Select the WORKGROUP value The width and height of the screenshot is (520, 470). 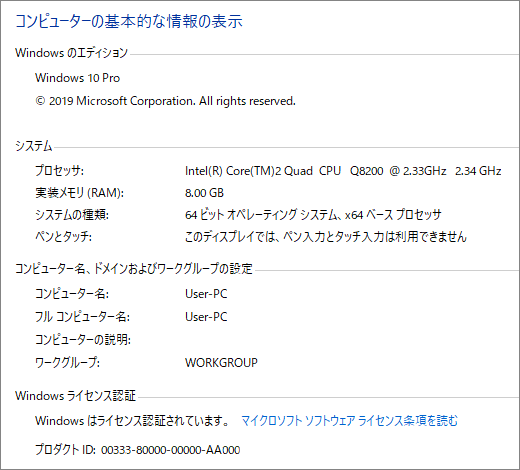point(221,362)
